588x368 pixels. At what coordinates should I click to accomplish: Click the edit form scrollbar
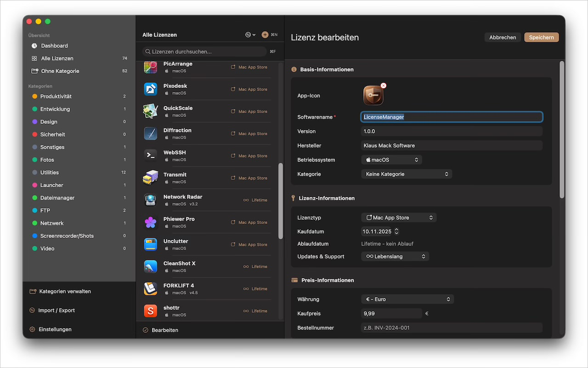tap(562, 130)
